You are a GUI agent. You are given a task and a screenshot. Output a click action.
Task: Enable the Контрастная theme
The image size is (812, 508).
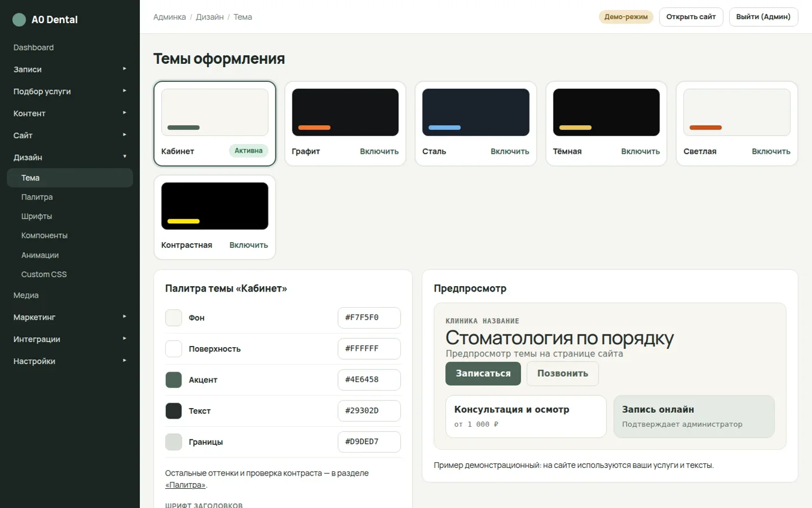[249, 245]
